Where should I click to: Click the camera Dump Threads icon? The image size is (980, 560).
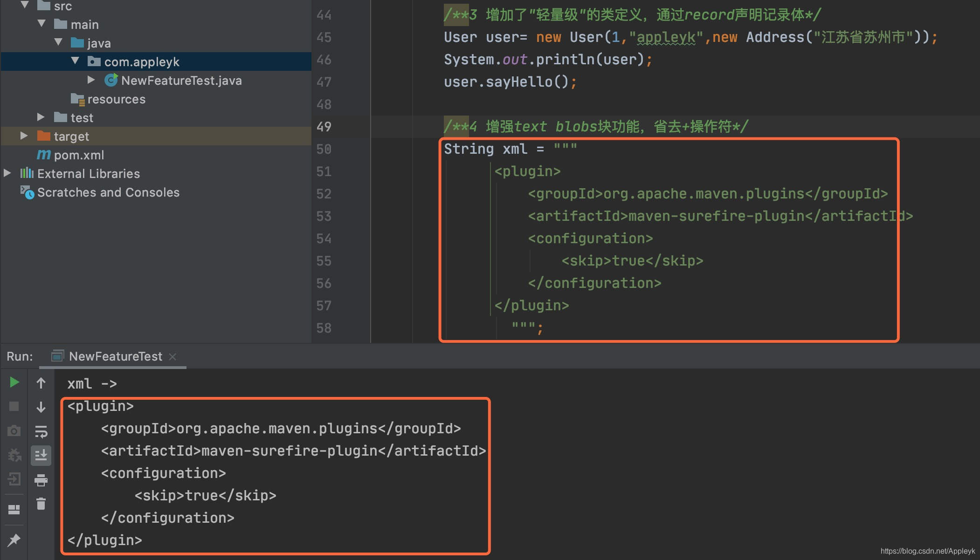click(14, 430)
